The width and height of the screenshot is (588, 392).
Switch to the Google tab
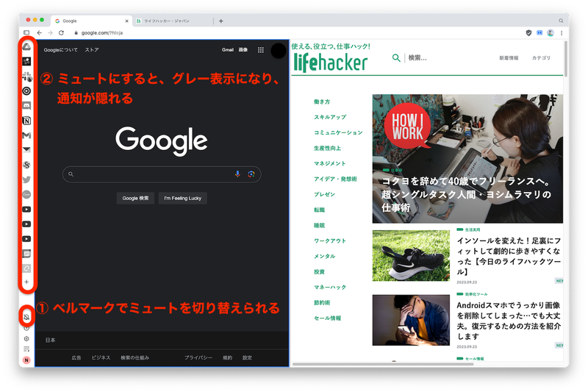90,21
